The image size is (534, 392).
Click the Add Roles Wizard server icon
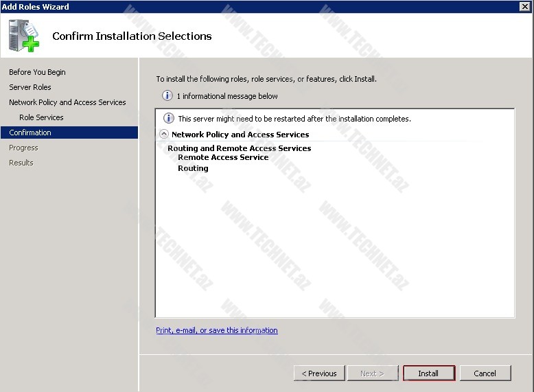click(24, 36)
